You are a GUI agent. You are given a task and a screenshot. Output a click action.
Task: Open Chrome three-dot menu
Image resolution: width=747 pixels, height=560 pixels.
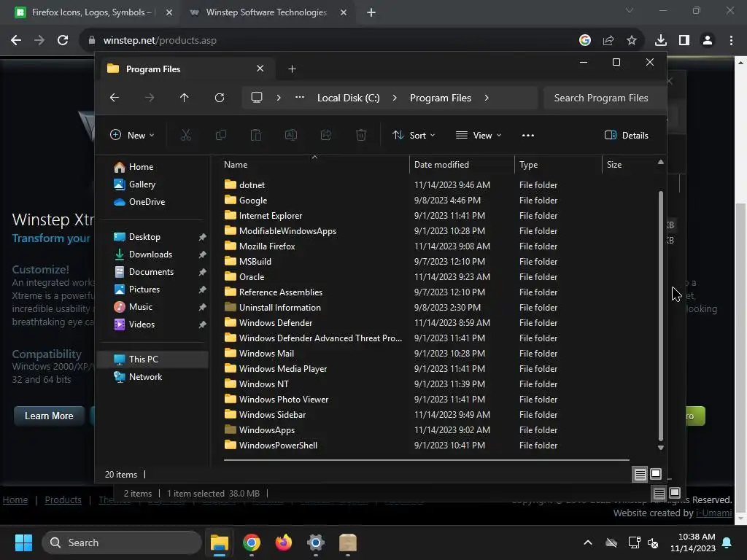click(x=731, y=41)
